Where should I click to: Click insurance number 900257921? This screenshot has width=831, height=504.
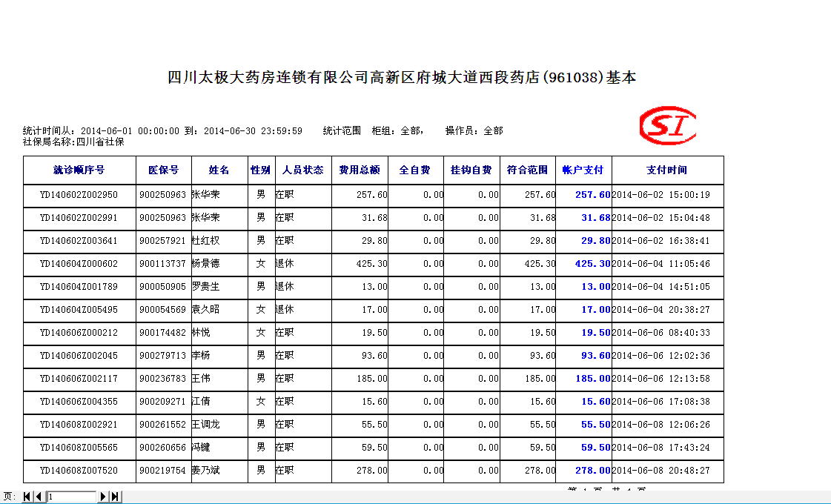(x=162, y=241)
